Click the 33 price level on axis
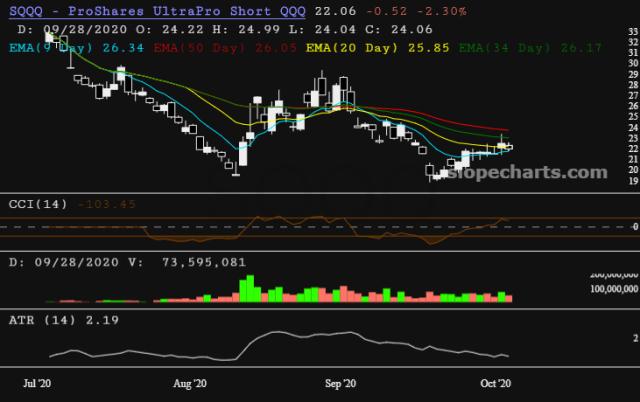The height and width of the screenshot is (402, 640). (633, 31)
